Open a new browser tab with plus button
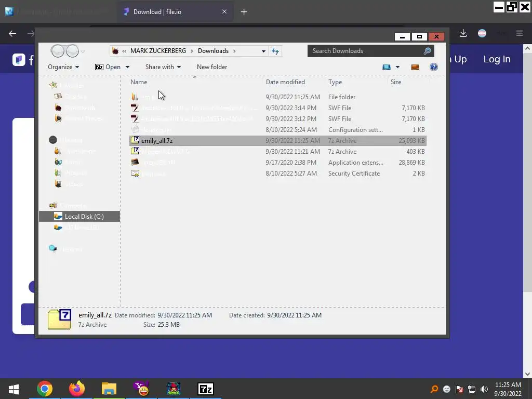This screenshot has width=532, height=399. pyautogui.click(x=244, y=12)
